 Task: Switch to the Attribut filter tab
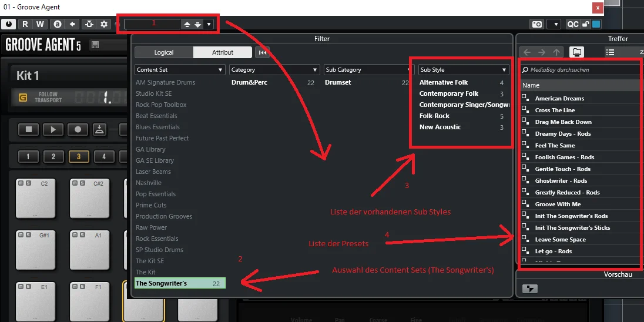pyautogui.click(x=223, y=52)
